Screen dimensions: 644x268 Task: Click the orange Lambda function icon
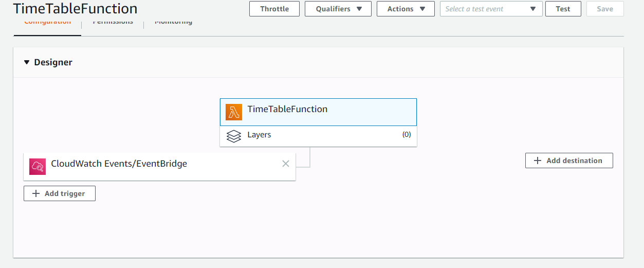click(234, 112)
